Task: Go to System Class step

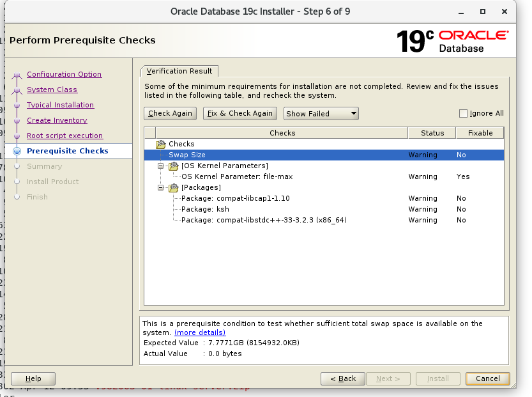Action: point(52,90)
